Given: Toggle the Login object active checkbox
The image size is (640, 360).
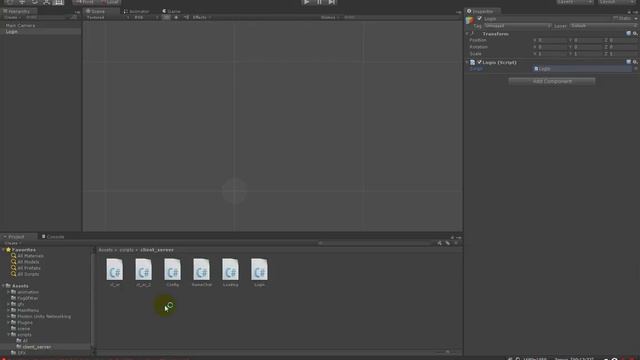Looking at the screenshot, I should click(480, 19).
